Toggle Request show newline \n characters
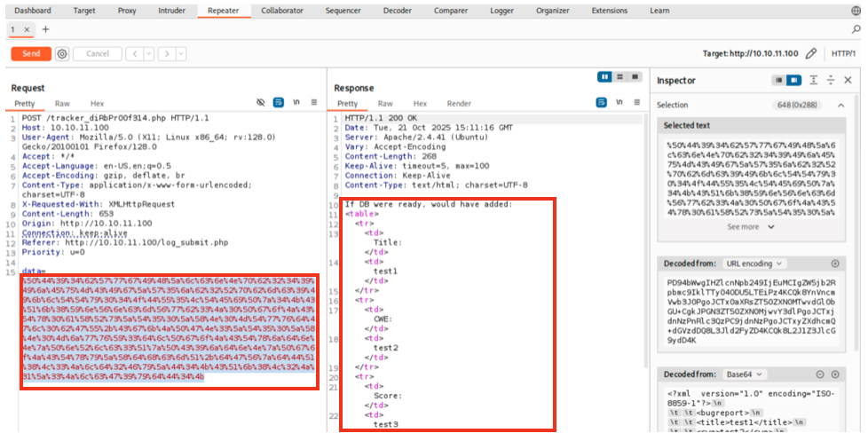Image resolution: width=868 pixels, height=441 pixels. [x=296, y=102]
